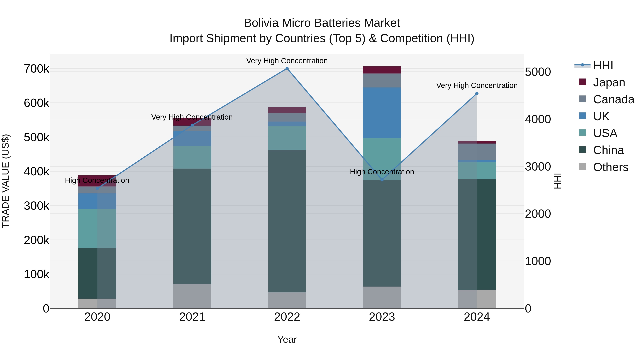Click the 2022 x-axis label
The width and height of the screenshot is (644, 362).
tap(287, 317)
